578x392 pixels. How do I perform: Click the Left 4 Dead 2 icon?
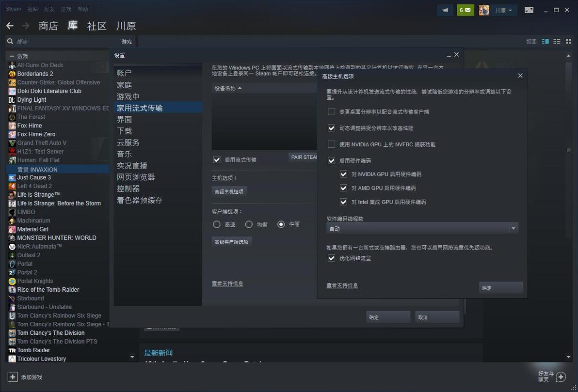12,186
